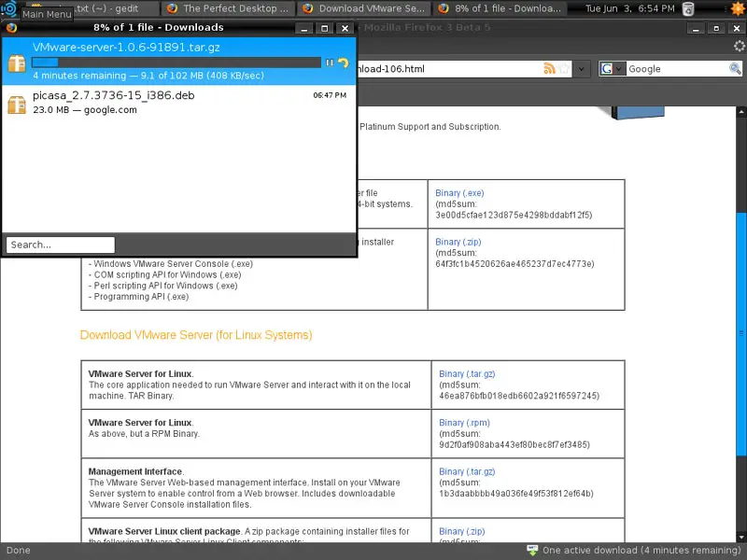Pause the VMware-server download

pos(330,63)
